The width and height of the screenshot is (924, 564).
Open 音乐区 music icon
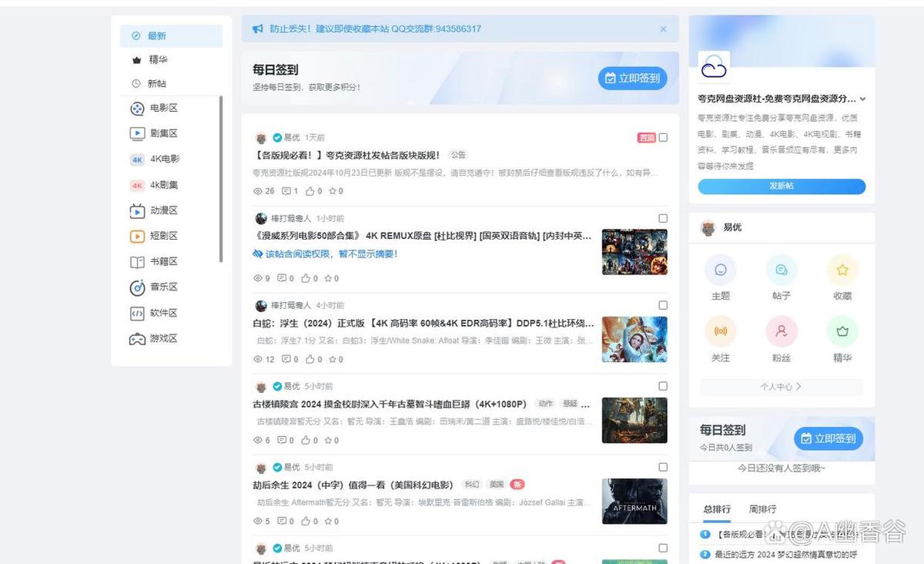137,287
